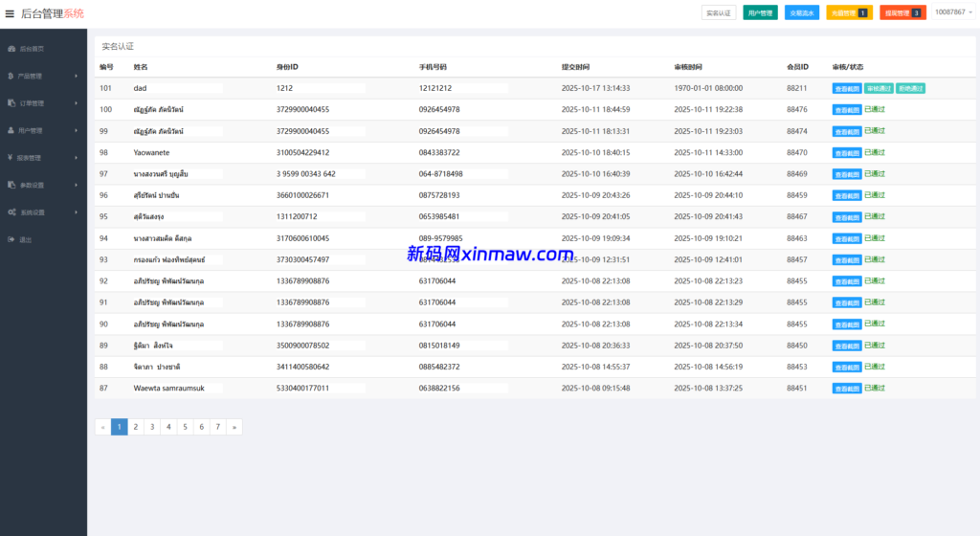Click the 报表管理 yen icon
The height and width of the screenshot is (536, 980).
pos(10,157)
